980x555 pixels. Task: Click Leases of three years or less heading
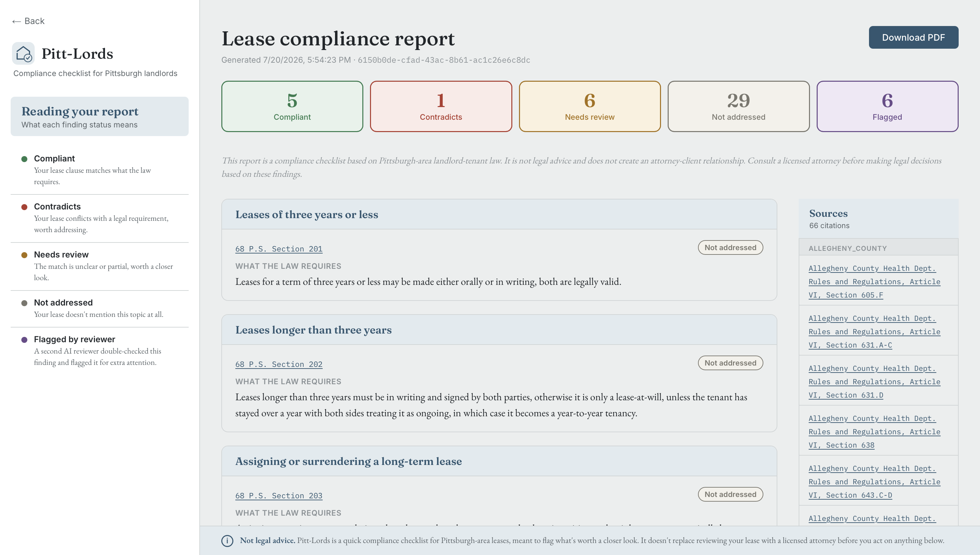(x=307, y=214)
